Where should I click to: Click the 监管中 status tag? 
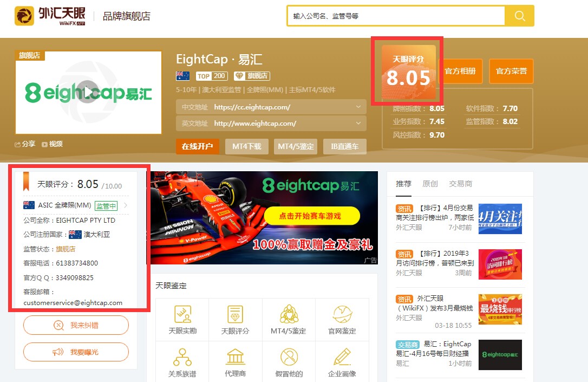coord(106,206)
